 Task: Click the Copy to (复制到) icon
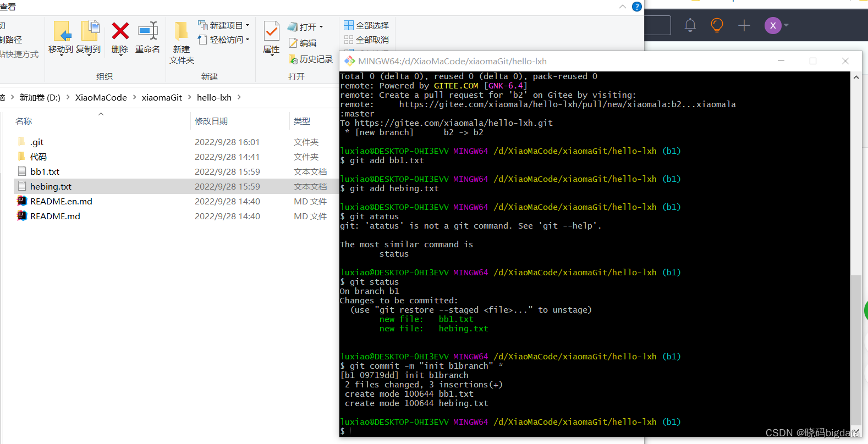[89, 32]
